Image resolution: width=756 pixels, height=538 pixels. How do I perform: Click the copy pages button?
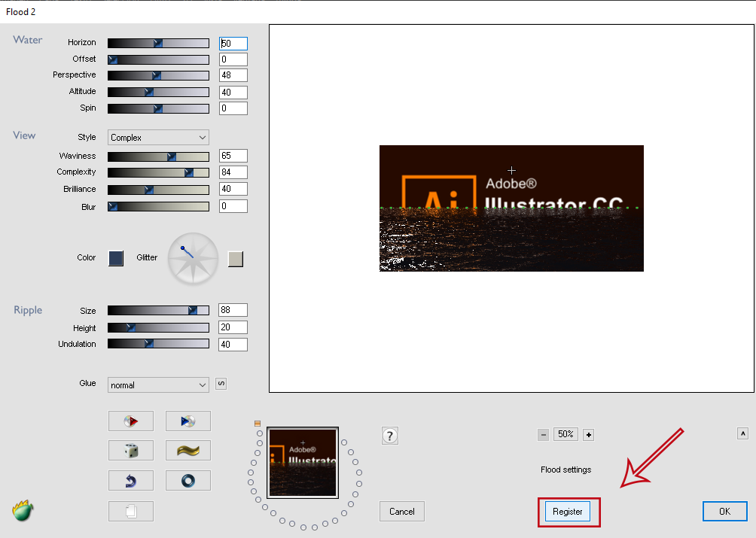point(131,511)
